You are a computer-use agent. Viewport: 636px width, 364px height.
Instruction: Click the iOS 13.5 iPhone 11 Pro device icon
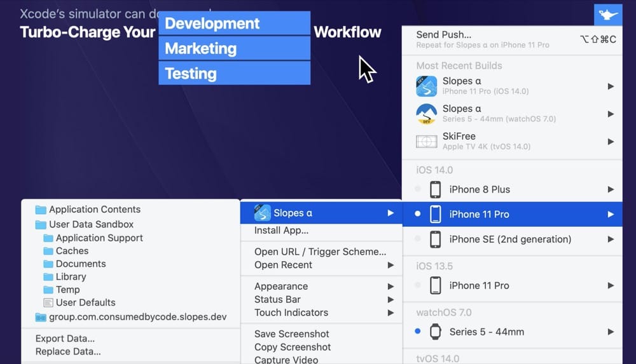435,285
